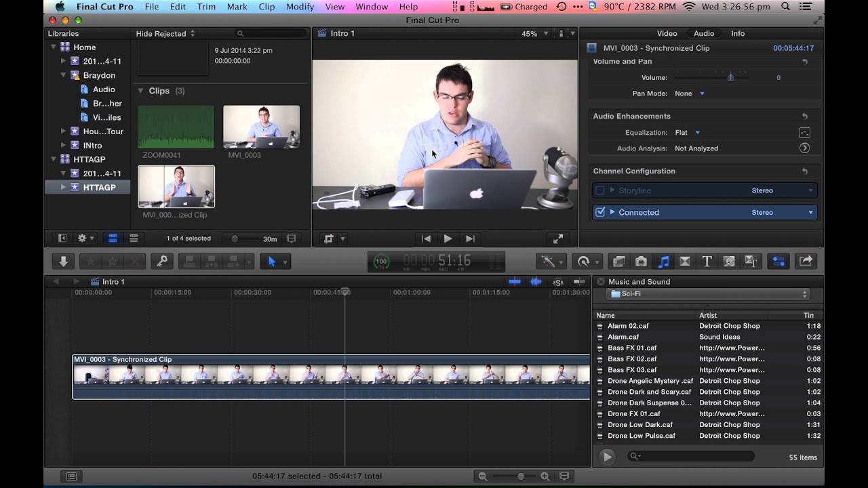Switch to the Info inspector tab
Viewport: 868px width, 488px height.
click(738, 33)
